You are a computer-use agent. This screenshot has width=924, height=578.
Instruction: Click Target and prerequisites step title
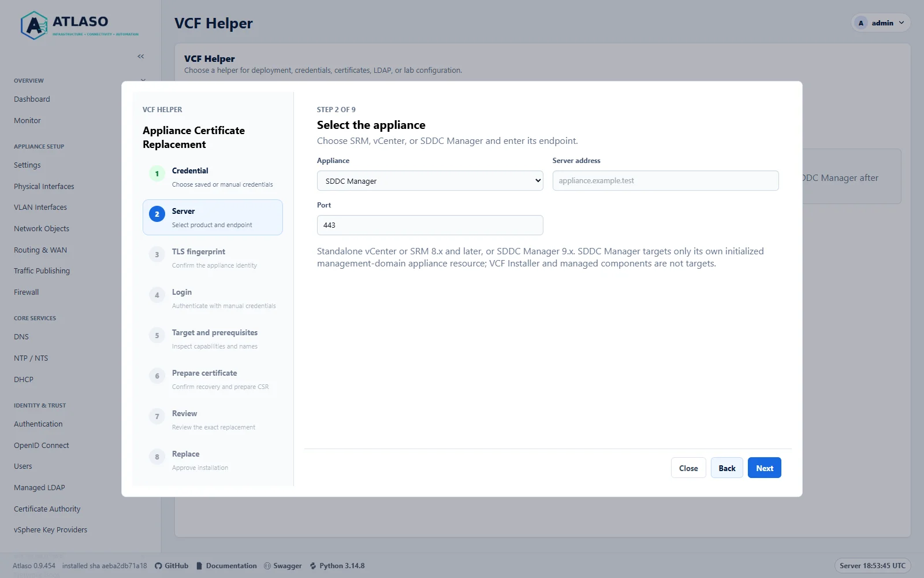click(215, 332)
